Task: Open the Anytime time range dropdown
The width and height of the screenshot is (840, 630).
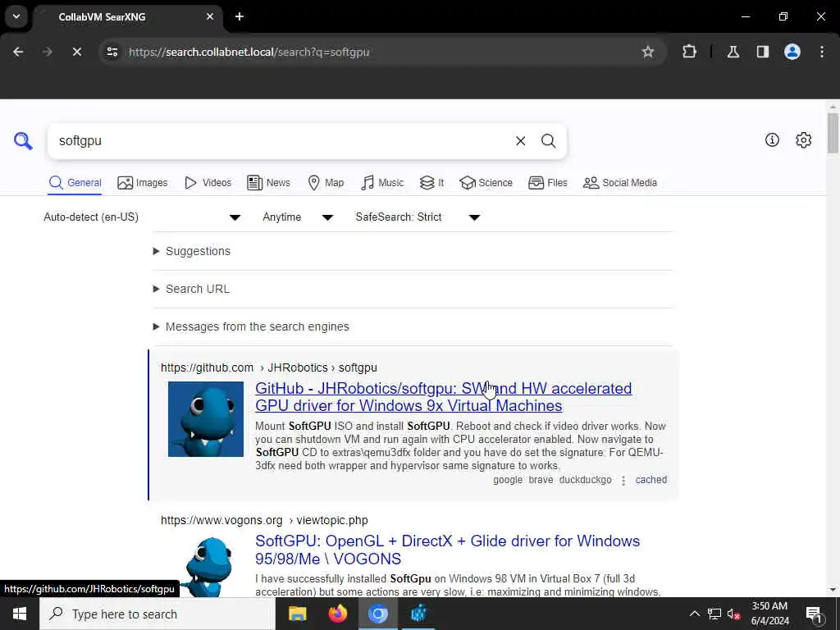Action: (x=298, y=217)
